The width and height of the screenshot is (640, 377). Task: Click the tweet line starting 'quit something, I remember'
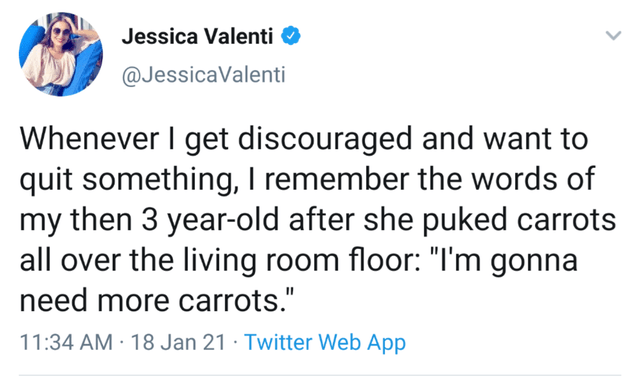(307, 180)
